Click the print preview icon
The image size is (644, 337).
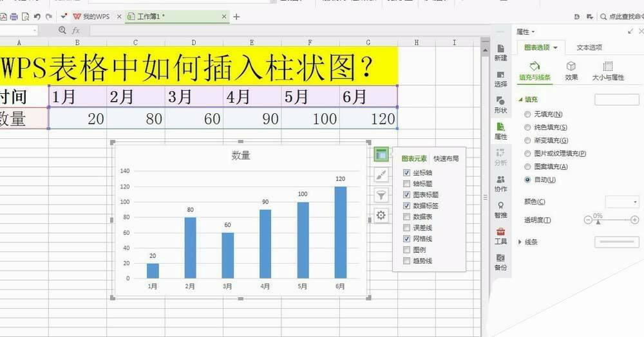pos(26,17)
